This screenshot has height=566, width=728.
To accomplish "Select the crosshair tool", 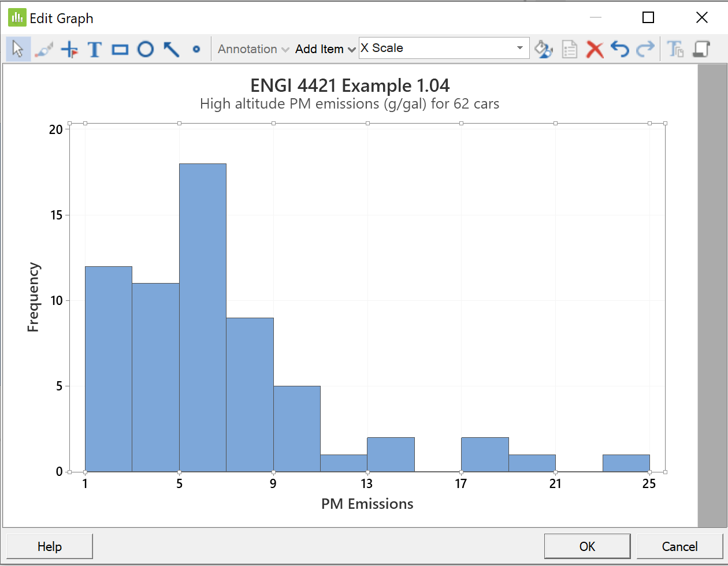I will [x=69, y=50].
